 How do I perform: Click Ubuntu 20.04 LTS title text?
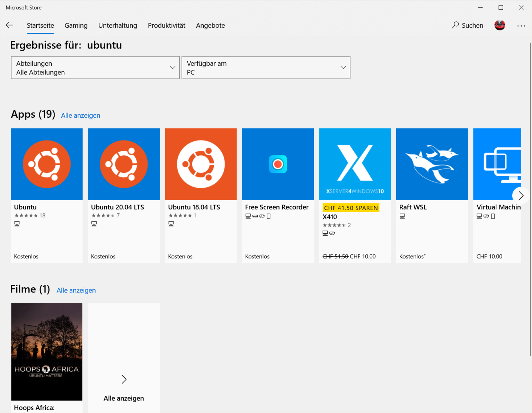pyautogui.click(x=117, y=207)
